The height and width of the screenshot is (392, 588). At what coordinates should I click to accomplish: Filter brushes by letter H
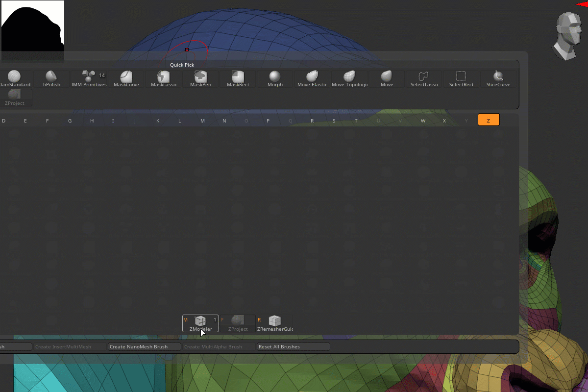tap(92, 121)
